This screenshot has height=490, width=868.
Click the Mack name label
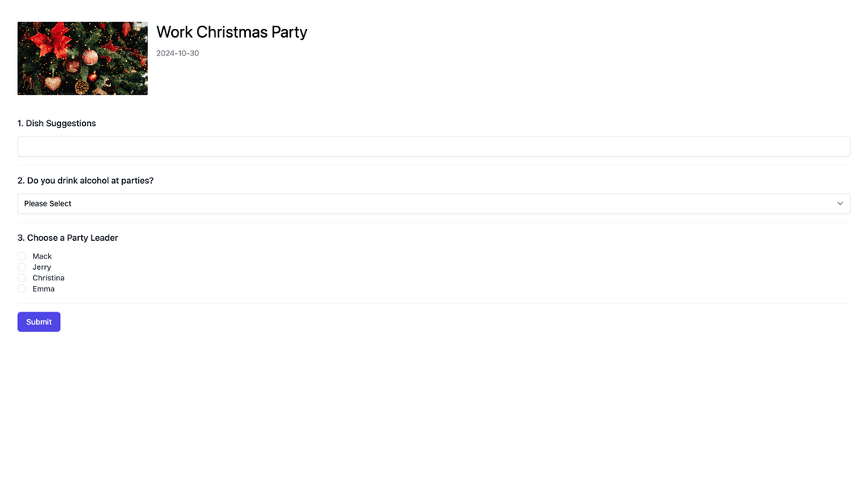[42, 256]
